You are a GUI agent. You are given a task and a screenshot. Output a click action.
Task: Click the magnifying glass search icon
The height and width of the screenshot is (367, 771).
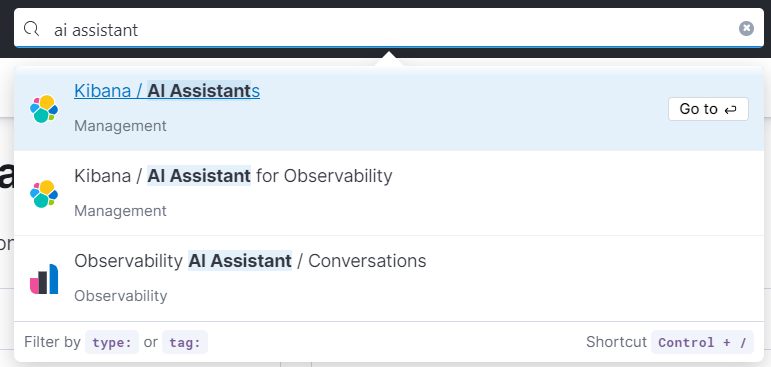[x=31, y=29]
